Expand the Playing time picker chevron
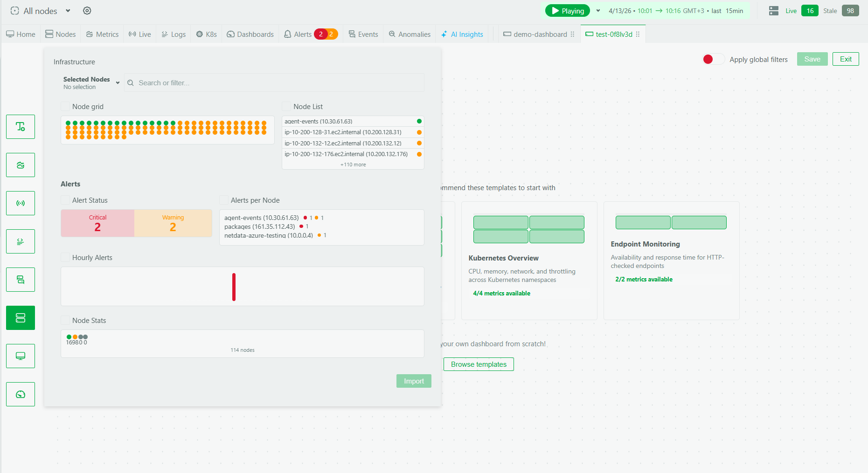868x473 pixels. [x=597, y=10]
